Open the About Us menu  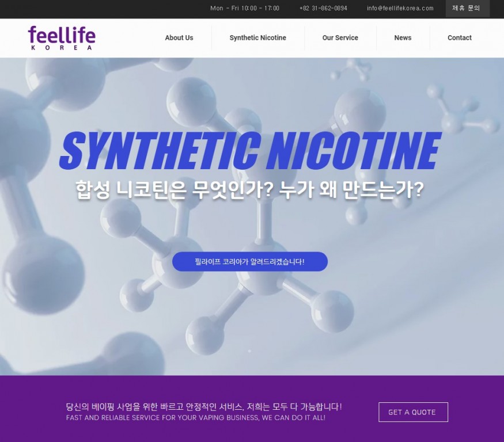pos(179,38)
